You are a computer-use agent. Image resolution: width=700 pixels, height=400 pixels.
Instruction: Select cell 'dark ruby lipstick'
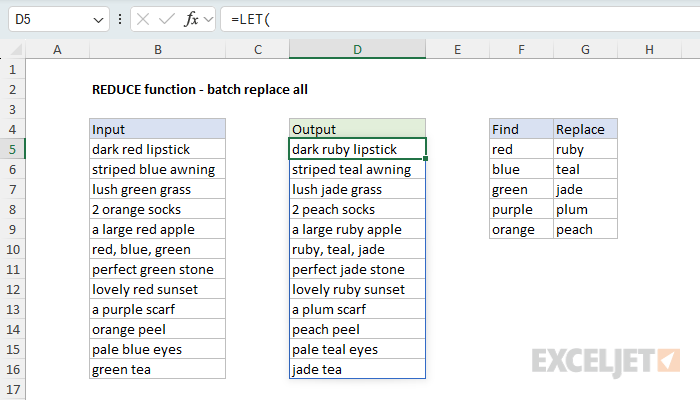click(358, 149)
